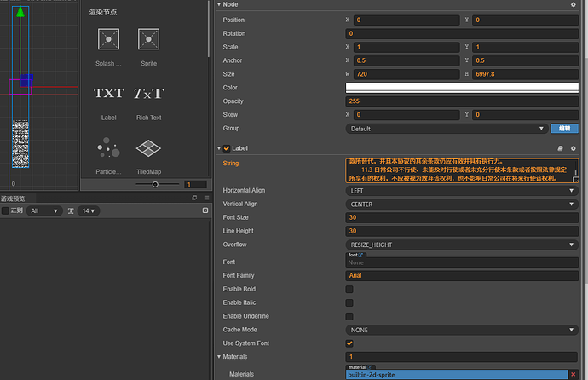The image size is (588, 380).
Task: Click the Skew Y field
Action: [x=525, y=115]
